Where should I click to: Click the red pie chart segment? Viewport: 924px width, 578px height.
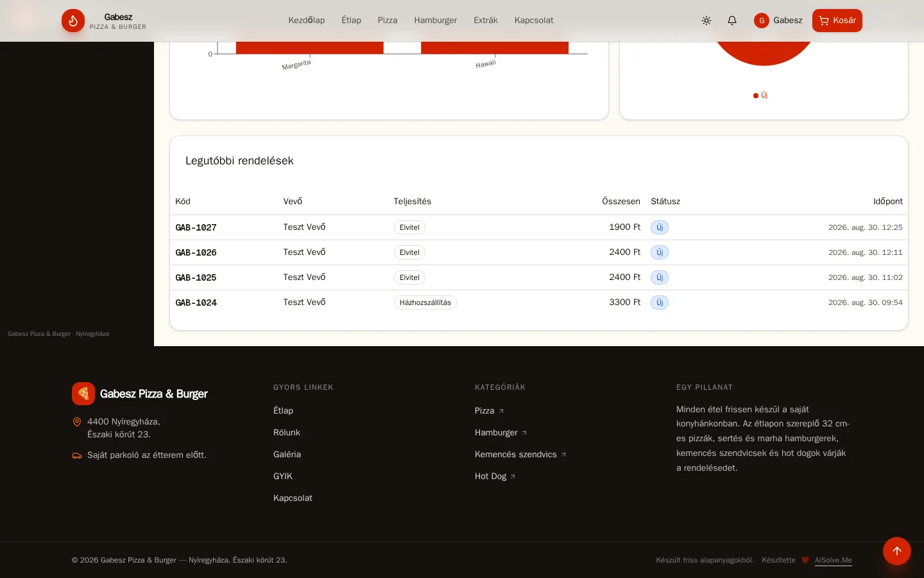(x=764, y=53)
